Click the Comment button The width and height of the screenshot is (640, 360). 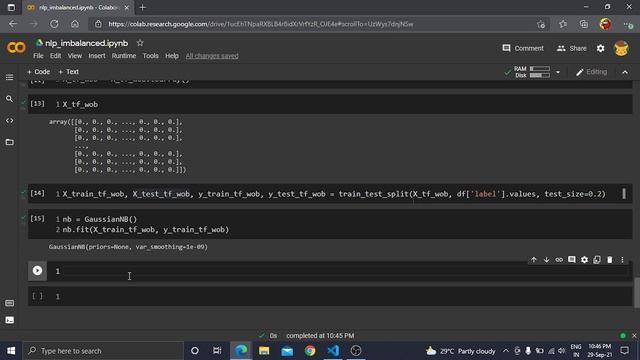tap(523, 48)
